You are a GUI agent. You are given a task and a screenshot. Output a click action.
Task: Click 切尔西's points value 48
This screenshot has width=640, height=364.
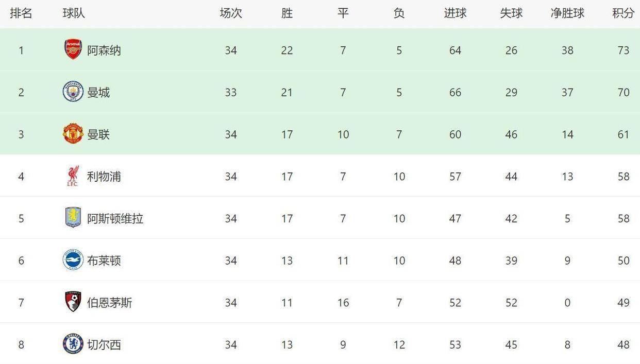coord(624,344)
